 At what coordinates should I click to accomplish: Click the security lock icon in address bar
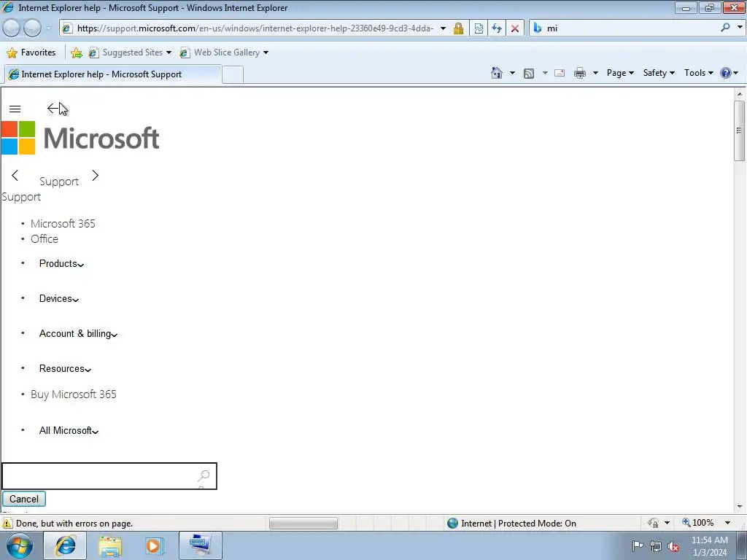(458, 28)
